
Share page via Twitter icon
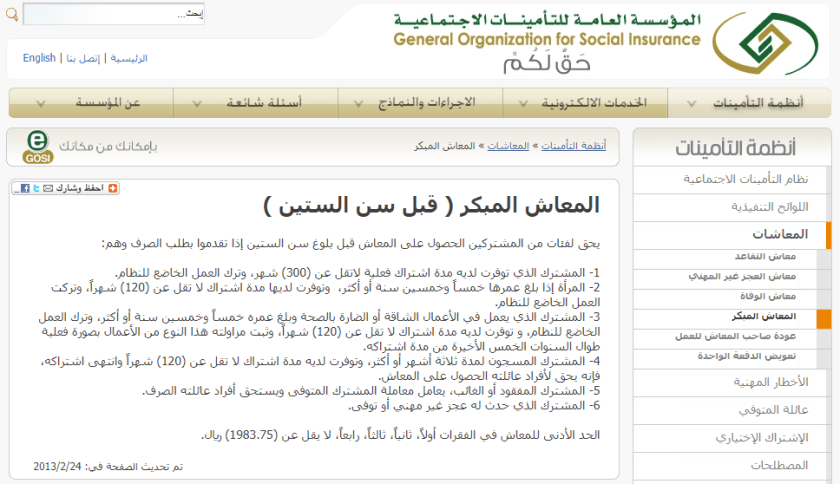coord(35,188)
